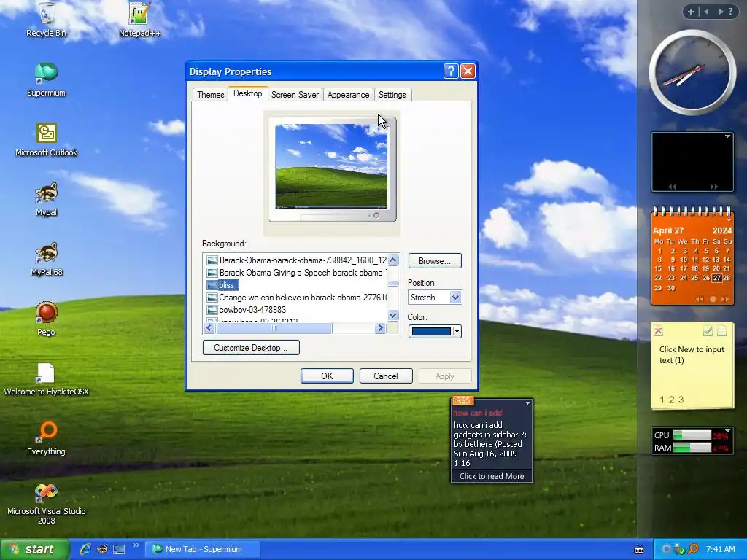Open the Start menu

(34, 549)
